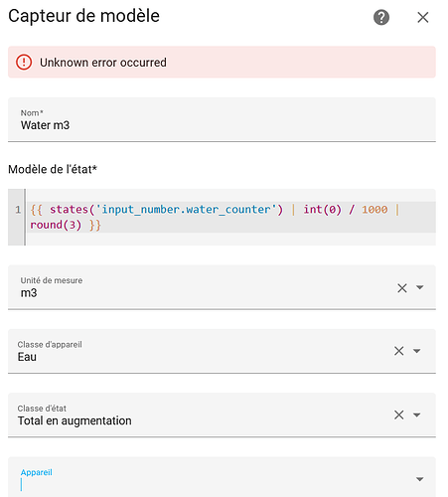
Task: Expand the Classe d'état dropdown
Action: point(417,414)
